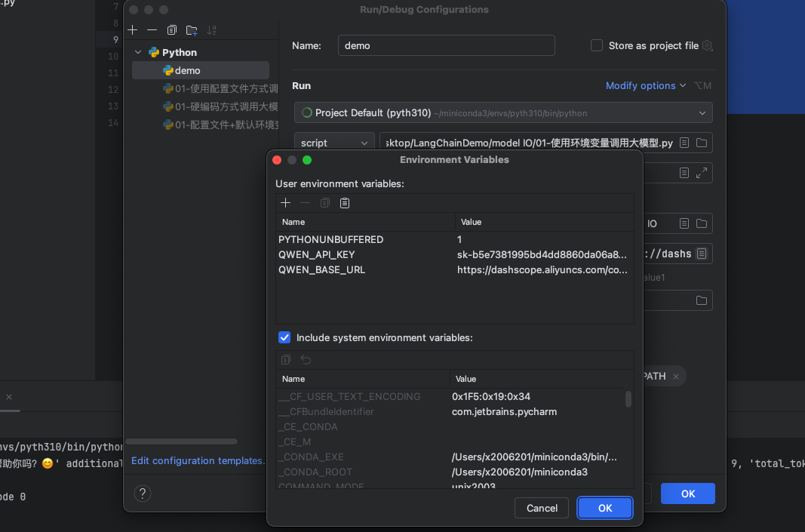Collapse the Python configurations tree node
805x532 pixels.
137,52
